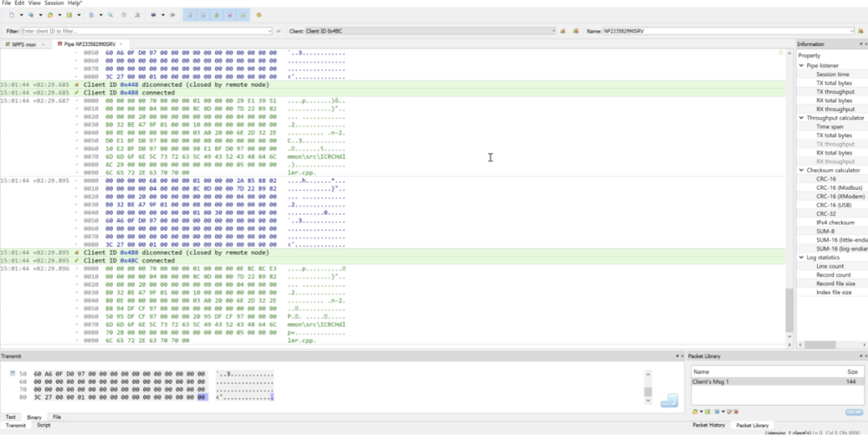868x437 pixels.
Task: Open the dropdown arrow next to new session icon
Action: point(21,15)
